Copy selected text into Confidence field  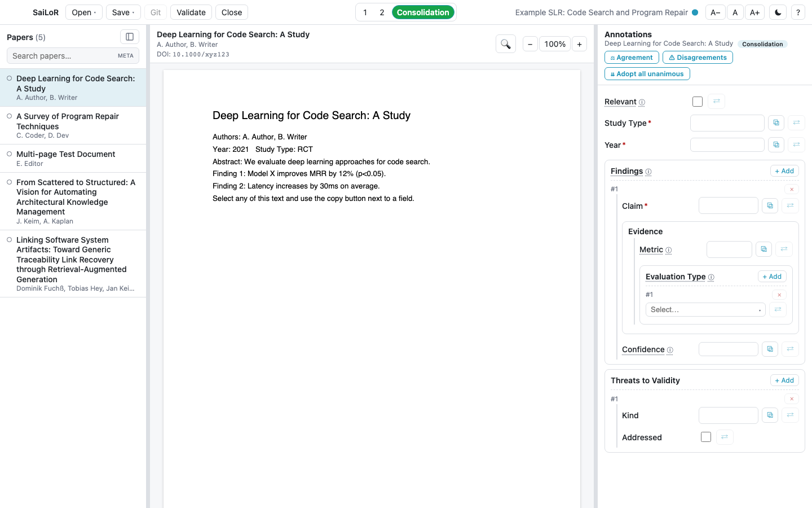[x=770, y=349]
